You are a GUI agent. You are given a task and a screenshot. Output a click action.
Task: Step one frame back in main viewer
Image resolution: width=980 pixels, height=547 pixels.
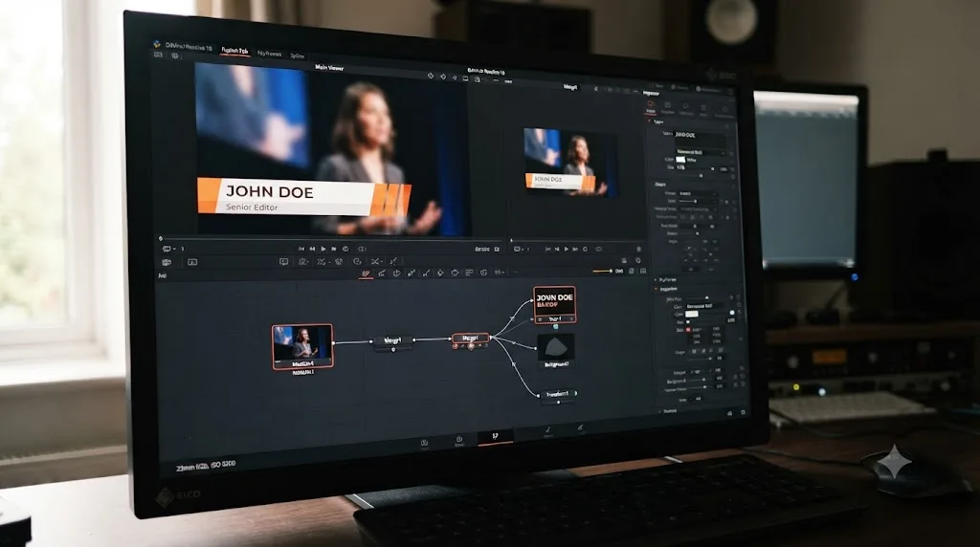pos(313,249)
